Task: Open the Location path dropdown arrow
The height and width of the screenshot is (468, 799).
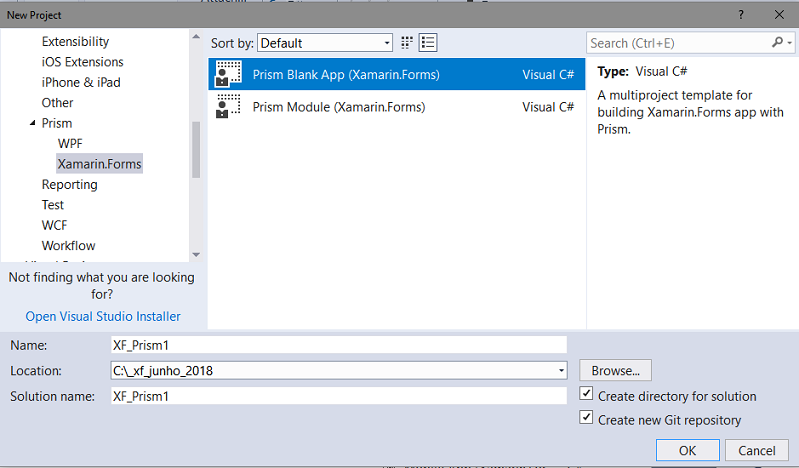Action: [561, 371]
